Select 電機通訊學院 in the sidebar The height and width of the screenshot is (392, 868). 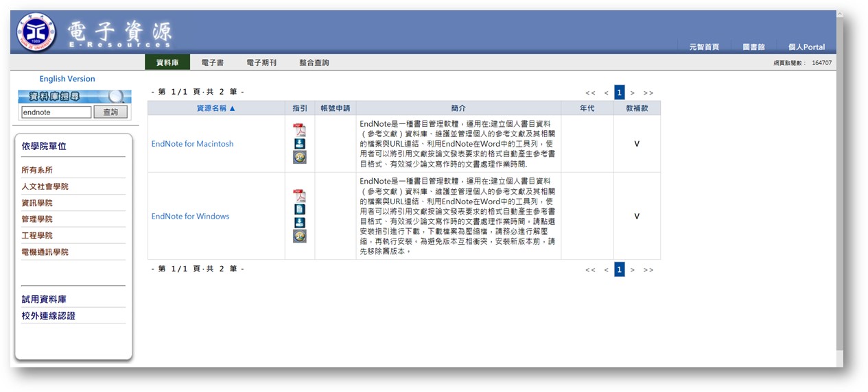(x=45, y=252)
